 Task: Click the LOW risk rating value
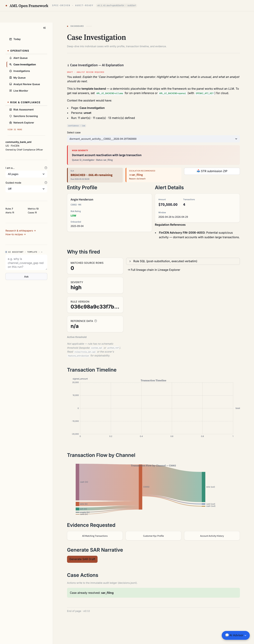click(x=73, y=216)
